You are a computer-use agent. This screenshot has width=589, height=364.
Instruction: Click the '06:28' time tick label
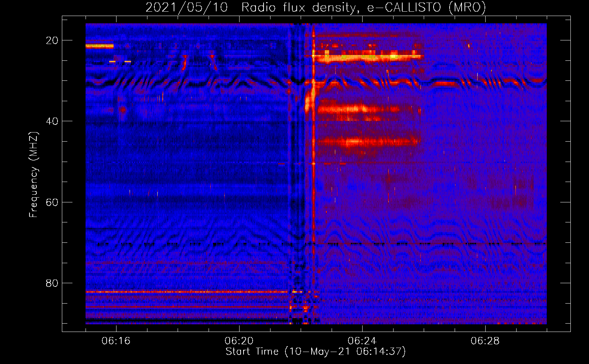point(485,341)
